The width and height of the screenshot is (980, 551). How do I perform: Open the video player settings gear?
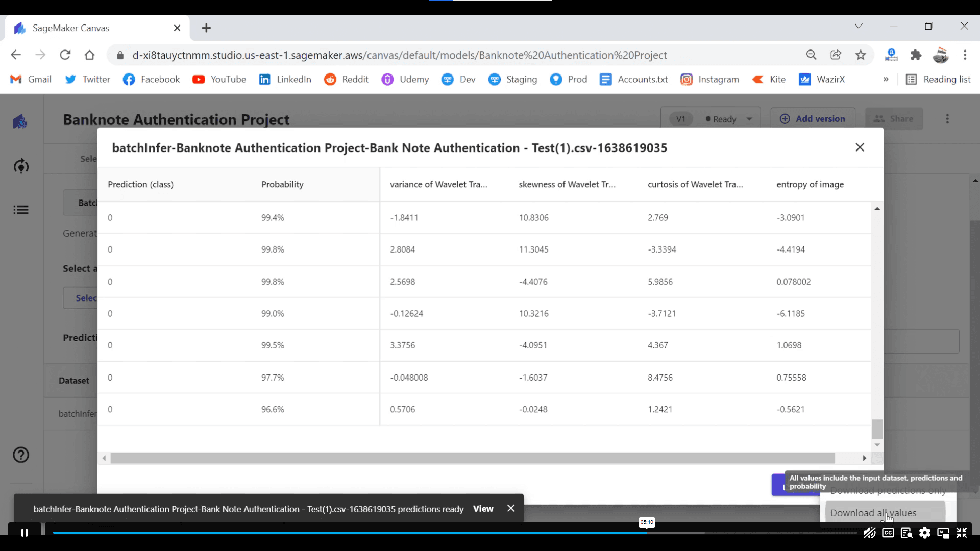[925, 533]
